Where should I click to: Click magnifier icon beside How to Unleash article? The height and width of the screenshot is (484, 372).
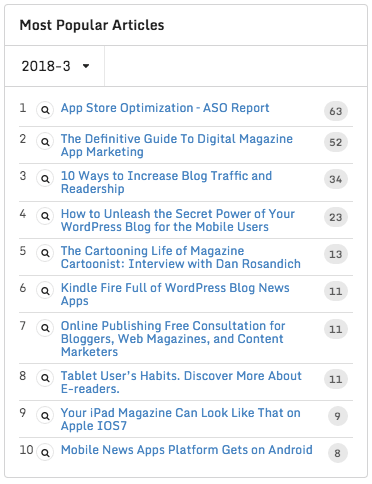[x=45, y=216]
